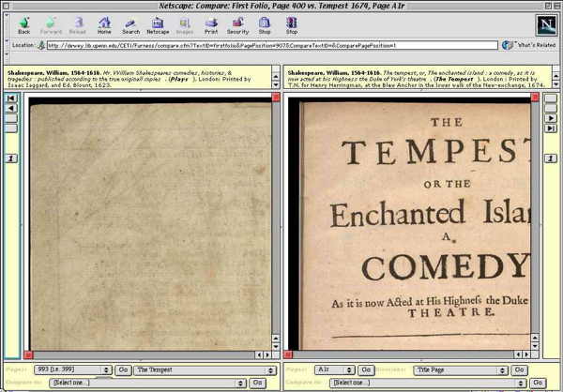Click the Netscape toolbar button icon
This screenshot has width=563, height=392.
[x=158, y=25]
